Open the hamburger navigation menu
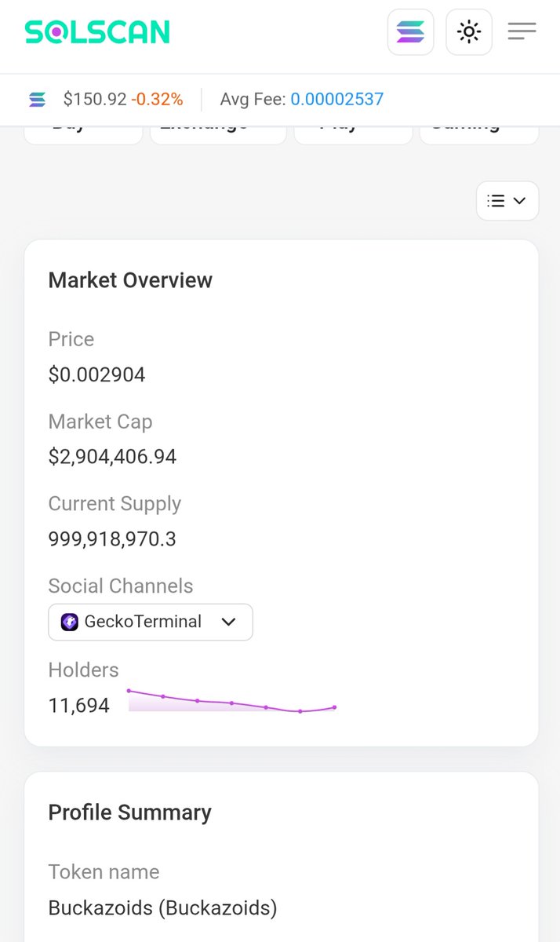Image resolution: width=560 pixels, height=942 pixels. tap(522, 31)
